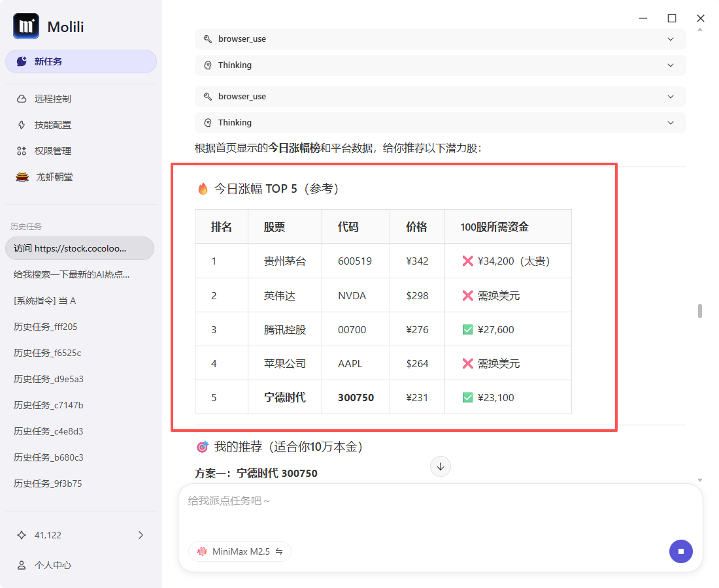Viewport: 719px width, 588px height.
Task: Open history task 历史任务_c7147b
Action: point(48,405)
